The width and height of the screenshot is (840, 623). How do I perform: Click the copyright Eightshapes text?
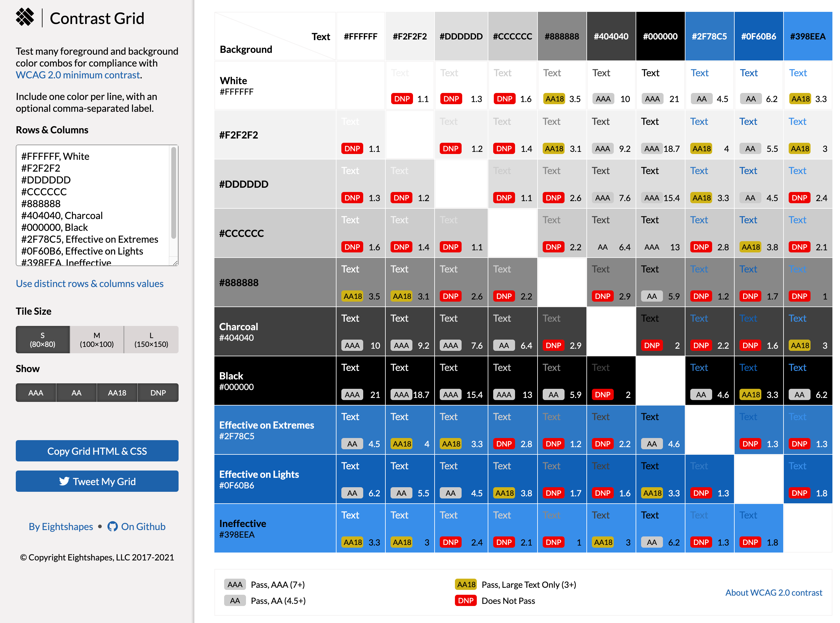pos(97,557)
